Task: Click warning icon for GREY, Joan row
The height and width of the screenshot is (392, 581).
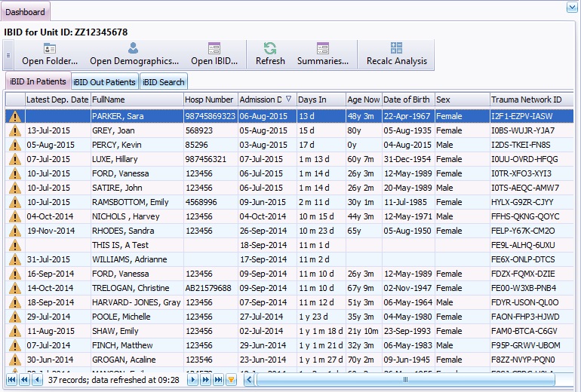Action: pos(14,130)
